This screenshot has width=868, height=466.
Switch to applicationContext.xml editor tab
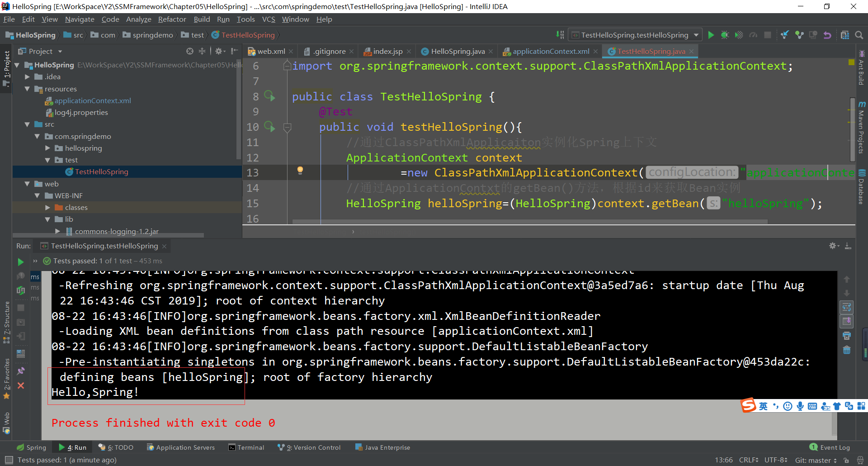[x=551, y=51]
